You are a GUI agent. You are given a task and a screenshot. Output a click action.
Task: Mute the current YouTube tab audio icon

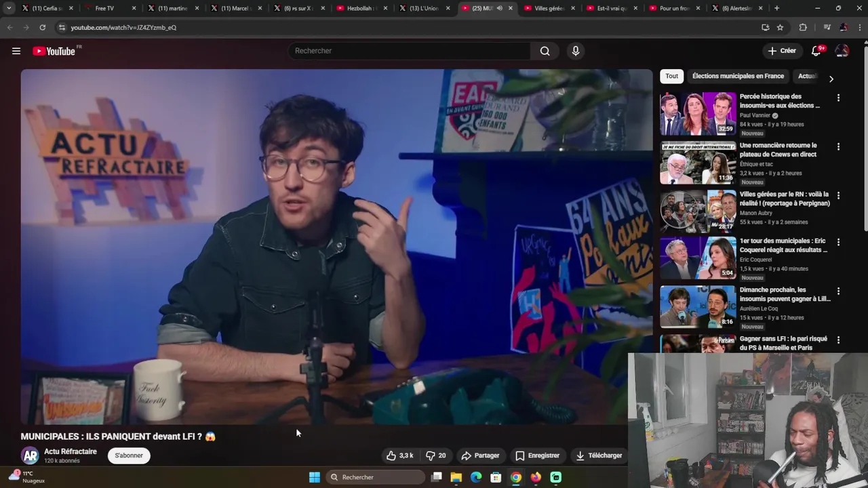500,8
